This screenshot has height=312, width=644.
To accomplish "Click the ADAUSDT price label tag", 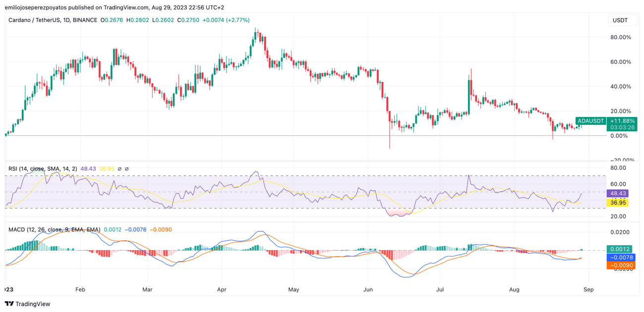I will pos(591,121).
